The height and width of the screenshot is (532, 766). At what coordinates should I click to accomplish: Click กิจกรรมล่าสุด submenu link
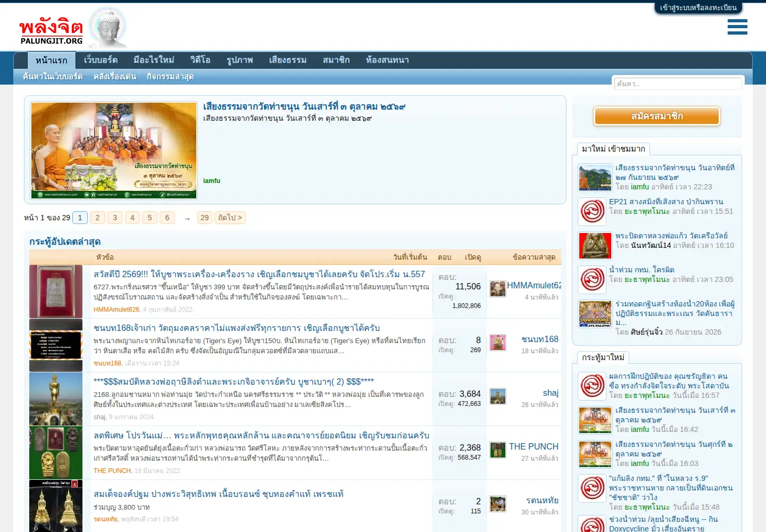[170, 77]
